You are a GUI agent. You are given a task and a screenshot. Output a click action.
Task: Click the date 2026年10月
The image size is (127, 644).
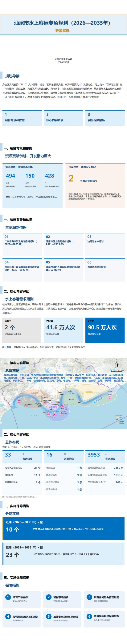[63, 62]
